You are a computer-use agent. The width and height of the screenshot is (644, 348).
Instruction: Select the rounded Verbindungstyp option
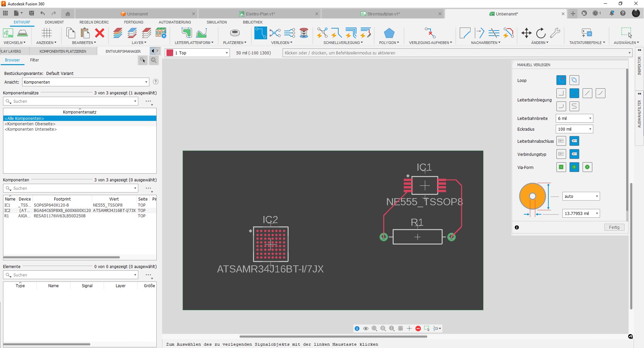(x=574, y=154)
